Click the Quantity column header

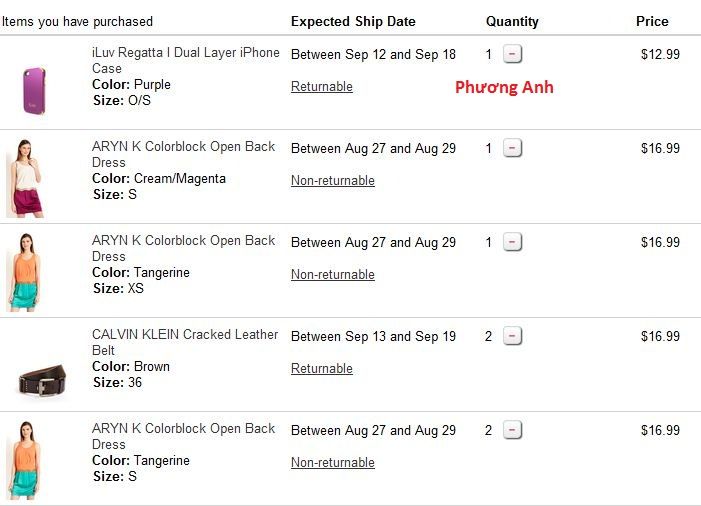512,21
